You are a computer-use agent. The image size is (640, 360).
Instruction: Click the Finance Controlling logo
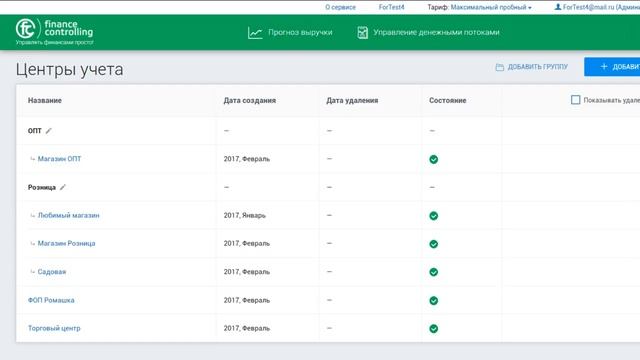(x=54, y=31)
